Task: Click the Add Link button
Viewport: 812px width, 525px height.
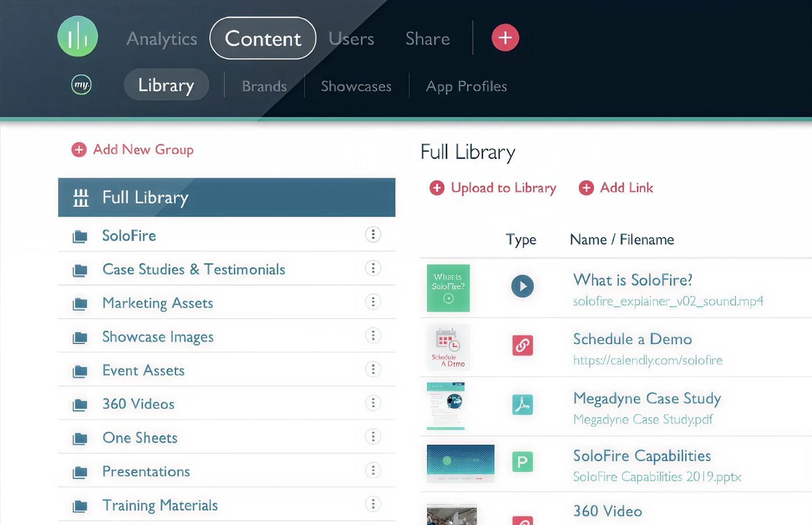Action: (x=626, y=188)
